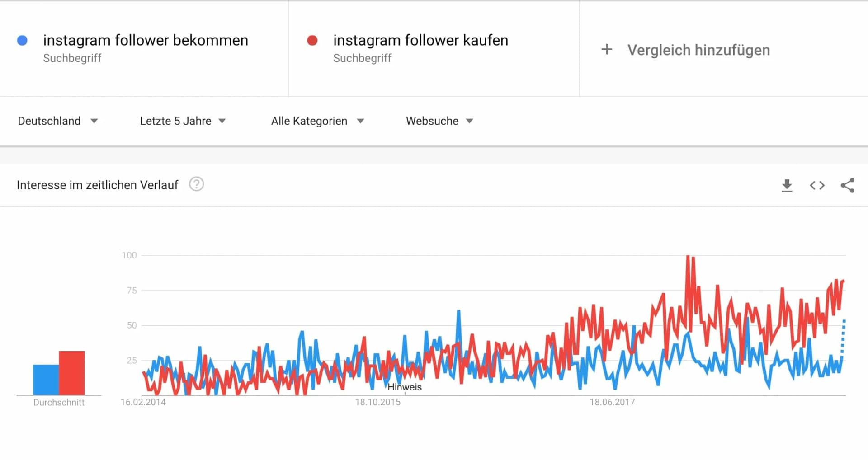Click the share icon for the chart
Viewport: 868px width, 460px height.
click(x=848, y=185)
